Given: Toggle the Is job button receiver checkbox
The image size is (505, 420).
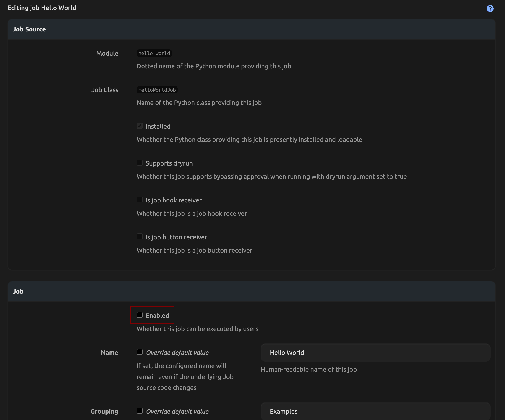Looking at the screenshot, I should pyautogui.click(x=139, y=237).
